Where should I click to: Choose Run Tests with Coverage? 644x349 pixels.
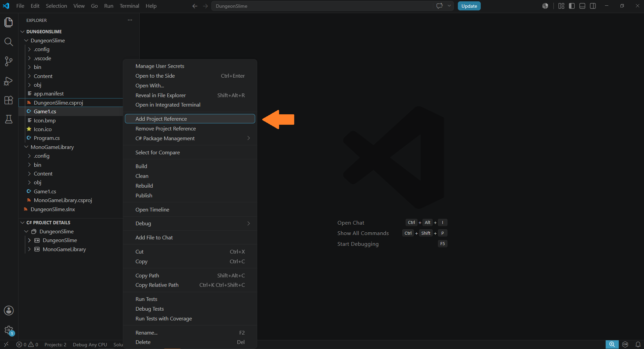(190, 318)
